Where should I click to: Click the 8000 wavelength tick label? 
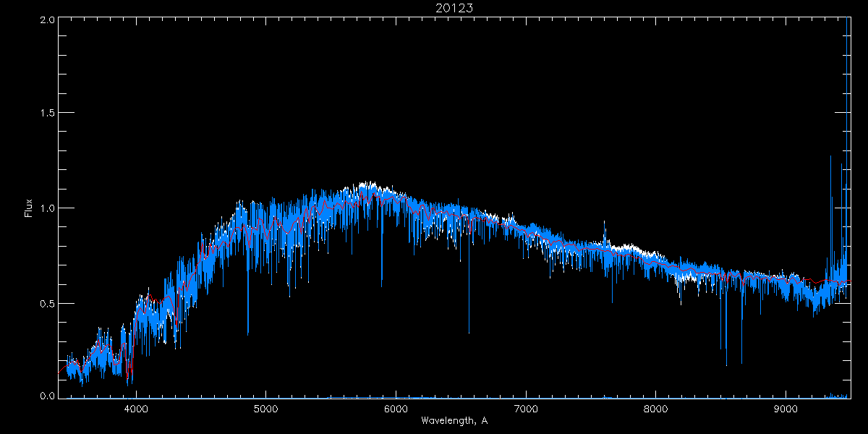pyautogui.click(x=656, y=409)
